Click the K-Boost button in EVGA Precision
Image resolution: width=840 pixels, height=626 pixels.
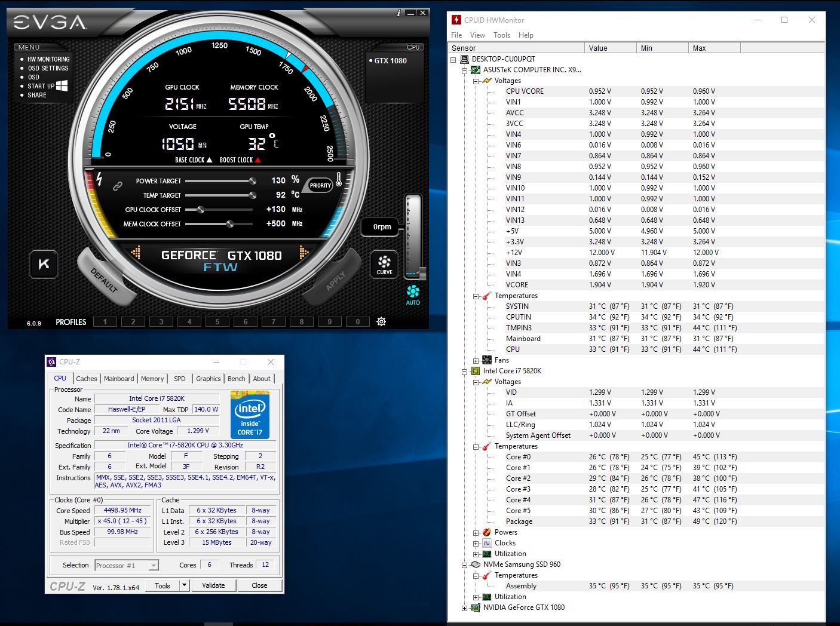[x=44, y=264]
